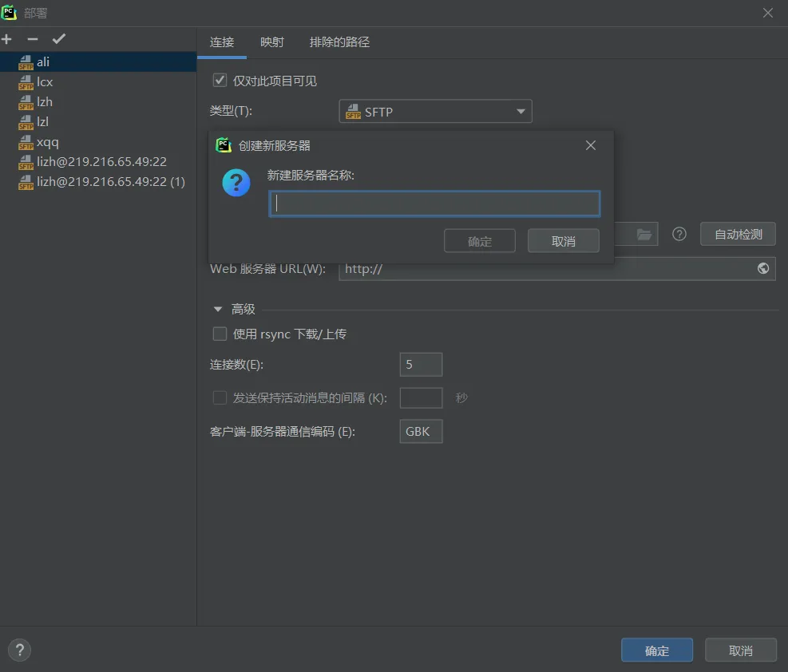This screenshot has height=672, width=788.
Task: Select server lizh@219.216.65.49:22
Action: click(98, 162)
